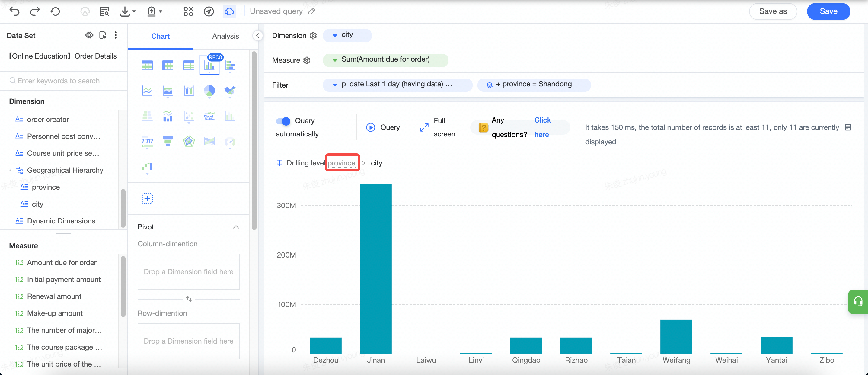Select the gauge chart type

click(230, 142)
